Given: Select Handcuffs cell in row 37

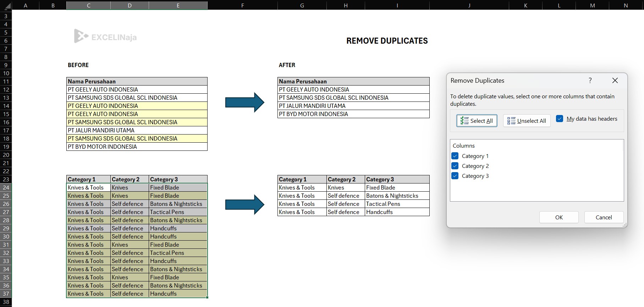Looking at the screenshot, I should pos(178,294).
